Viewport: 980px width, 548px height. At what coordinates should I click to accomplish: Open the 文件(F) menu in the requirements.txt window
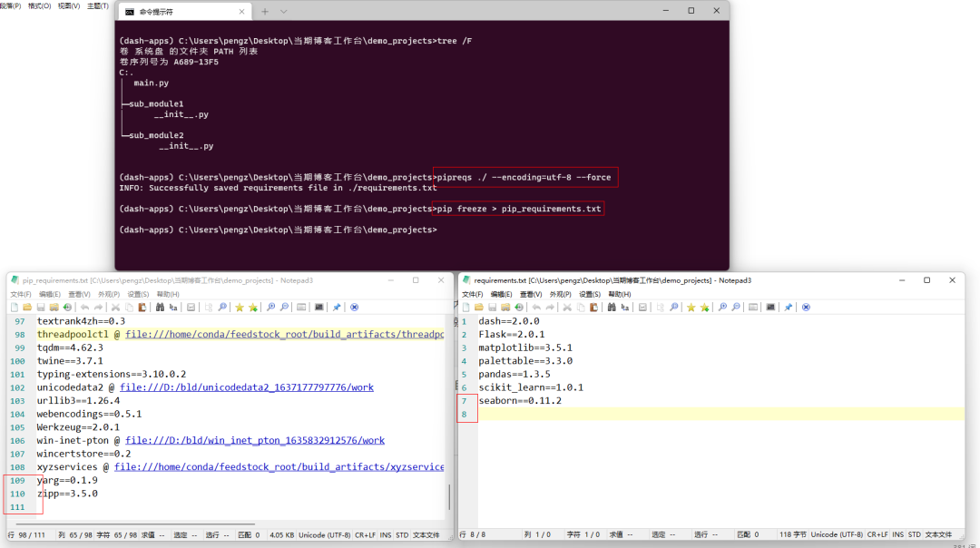473,294
